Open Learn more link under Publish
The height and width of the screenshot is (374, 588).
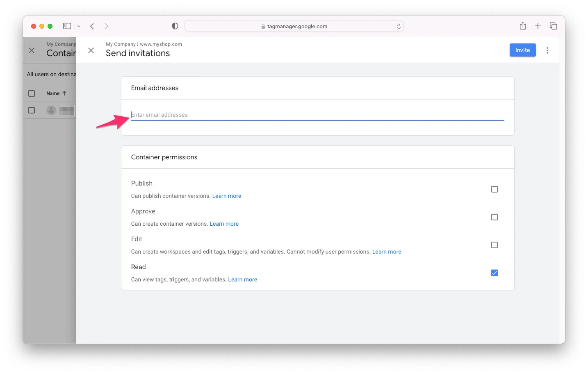tap(226, 196)
